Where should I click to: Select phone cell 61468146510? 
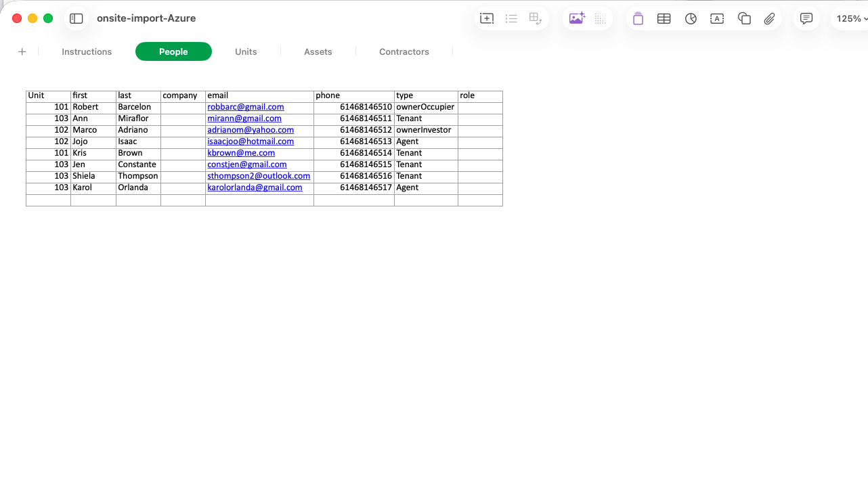(x=354, y=108)
